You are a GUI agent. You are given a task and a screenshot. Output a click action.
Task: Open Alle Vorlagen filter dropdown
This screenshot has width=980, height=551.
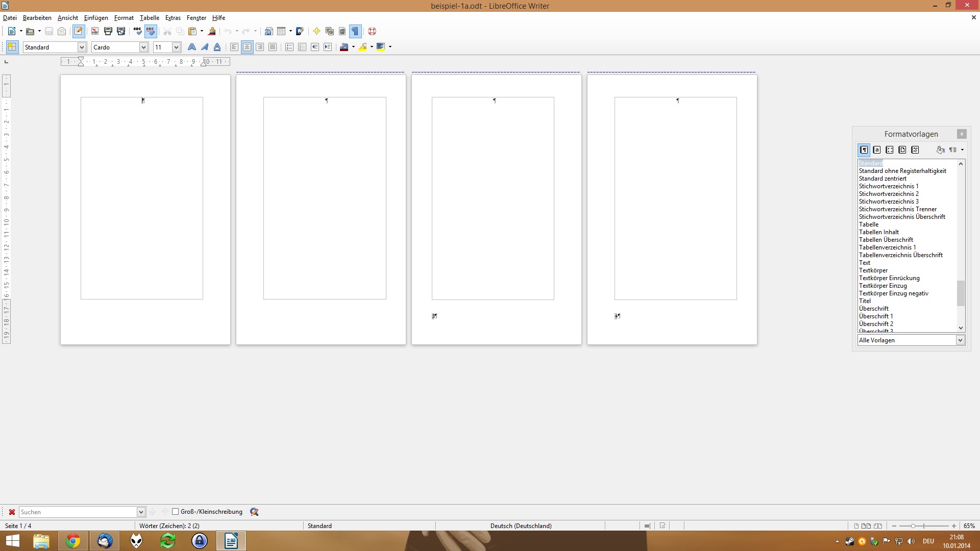[x=960, y=340]
